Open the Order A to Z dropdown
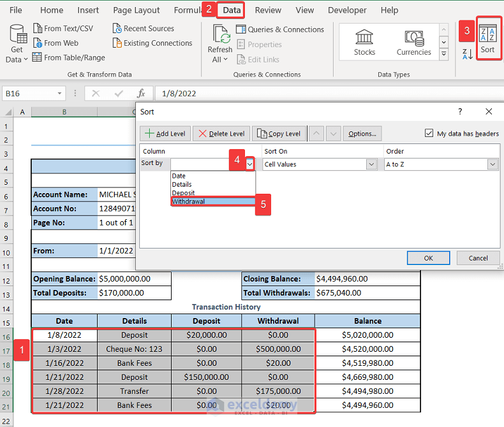 point(492,164)
